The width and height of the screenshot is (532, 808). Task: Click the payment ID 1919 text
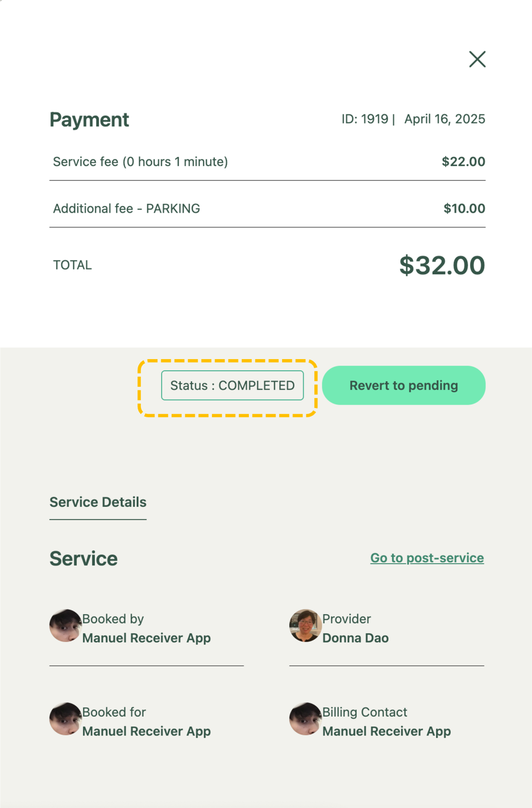[365, 119]
